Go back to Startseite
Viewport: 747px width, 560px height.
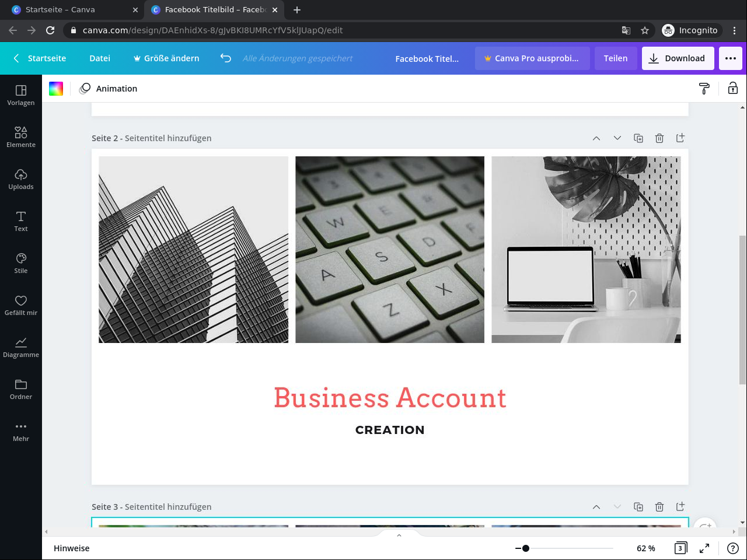(40, 58)
